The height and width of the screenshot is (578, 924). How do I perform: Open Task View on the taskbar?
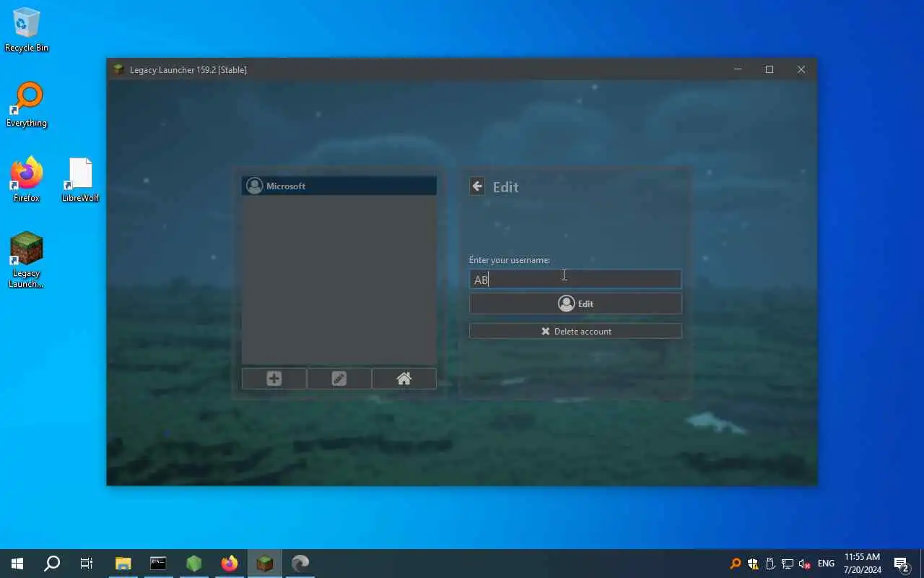point(87,564)
